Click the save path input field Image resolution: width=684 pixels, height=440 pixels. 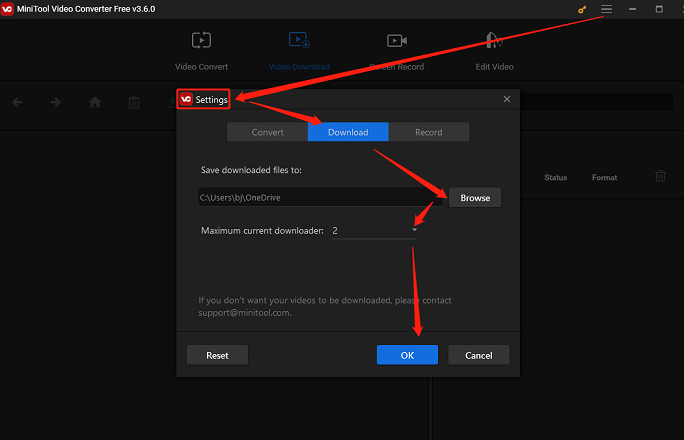coord(320,198)
